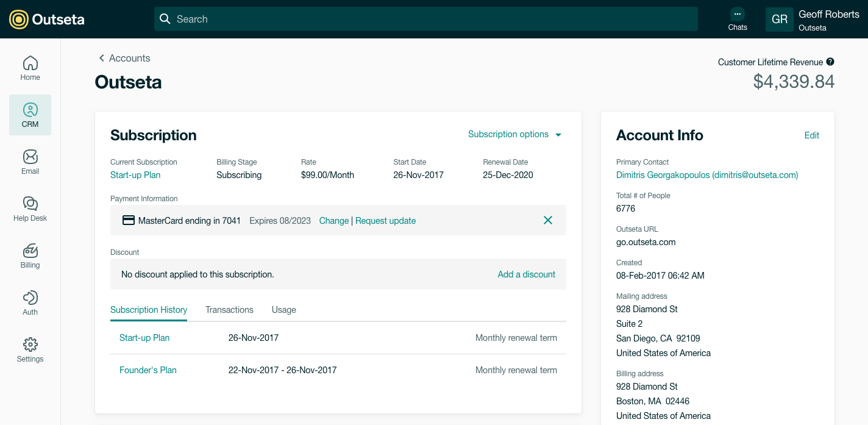Dismiss the MasterCard payment info banner
Viewport: 868px width, 425px height.
[x=547, y=220]
